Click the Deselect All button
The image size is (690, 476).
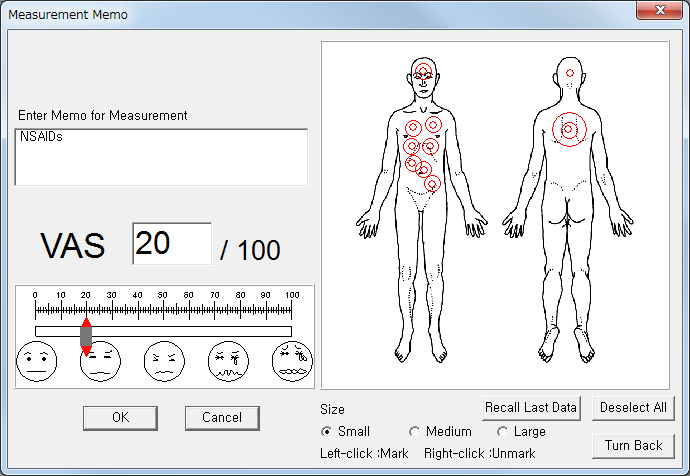(633, 408)
